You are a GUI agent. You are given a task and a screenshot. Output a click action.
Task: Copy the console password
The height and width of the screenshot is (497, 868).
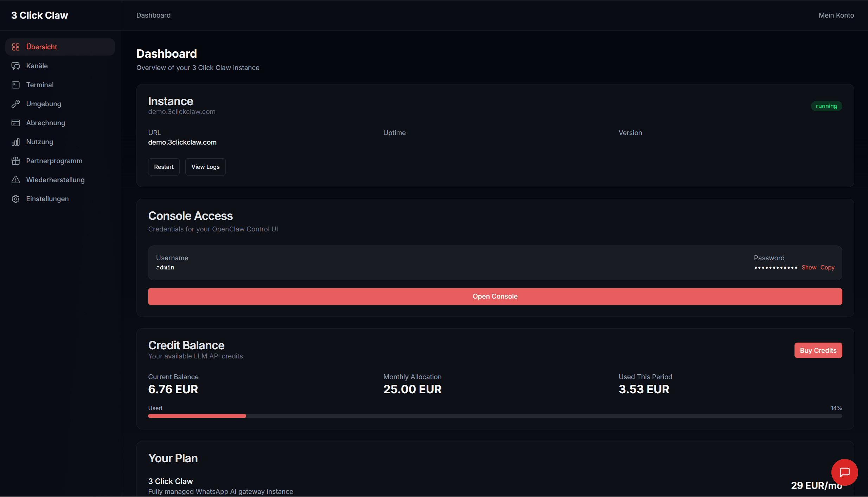click(x=827, y=267)
